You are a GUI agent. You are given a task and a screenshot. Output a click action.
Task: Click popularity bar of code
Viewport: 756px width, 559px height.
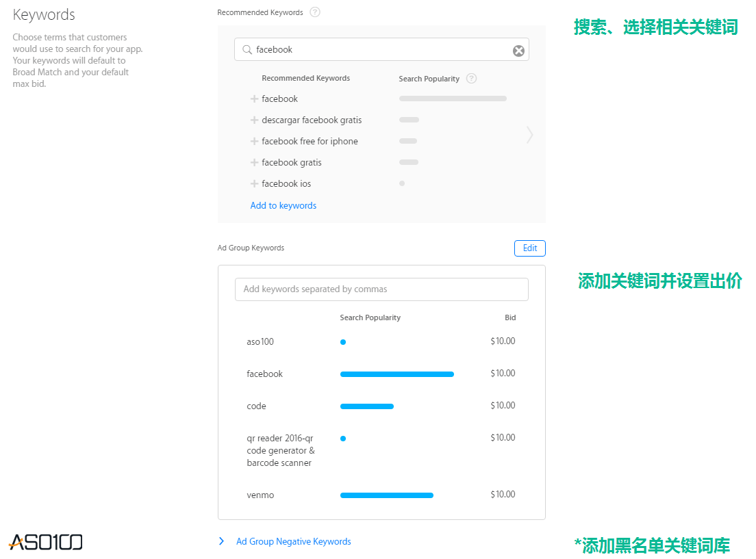coord(367,406)
